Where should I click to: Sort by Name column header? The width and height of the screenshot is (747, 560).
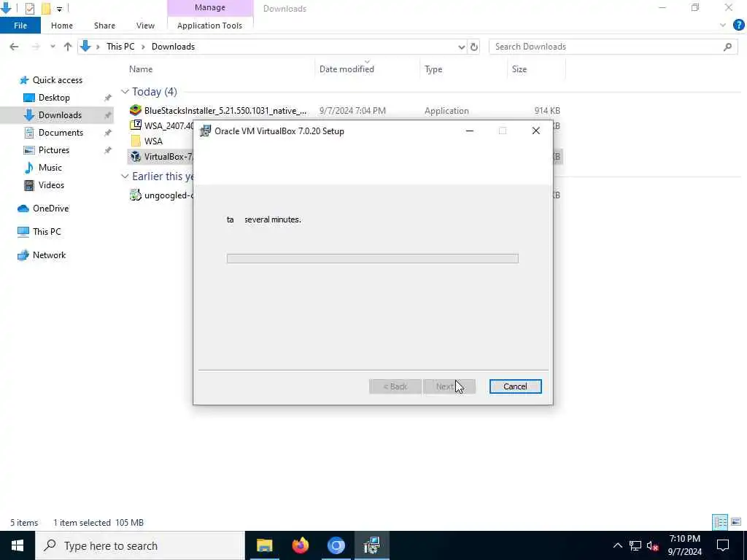(x=141, y=69)
